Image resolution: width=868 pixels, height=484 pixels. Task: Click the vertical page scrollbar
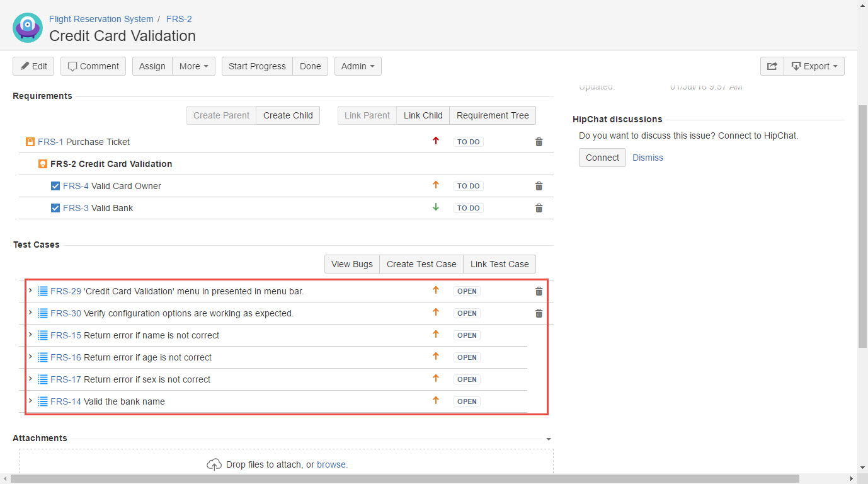(862, 227)
